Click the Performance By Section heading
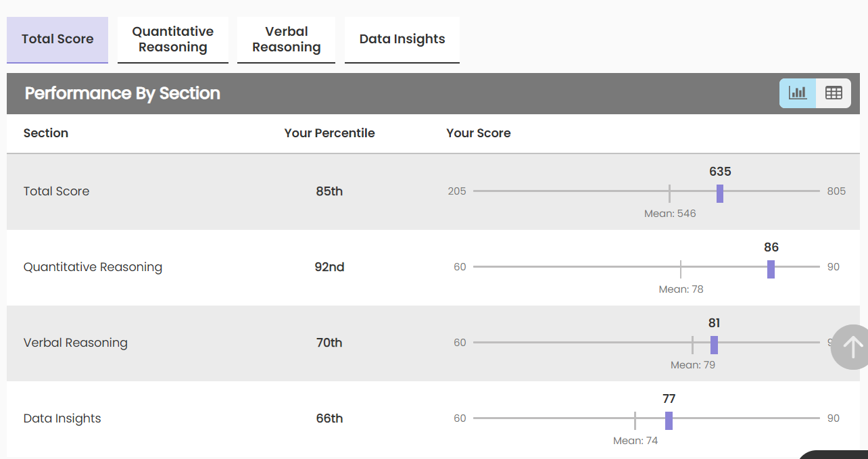 coord(122,93)
